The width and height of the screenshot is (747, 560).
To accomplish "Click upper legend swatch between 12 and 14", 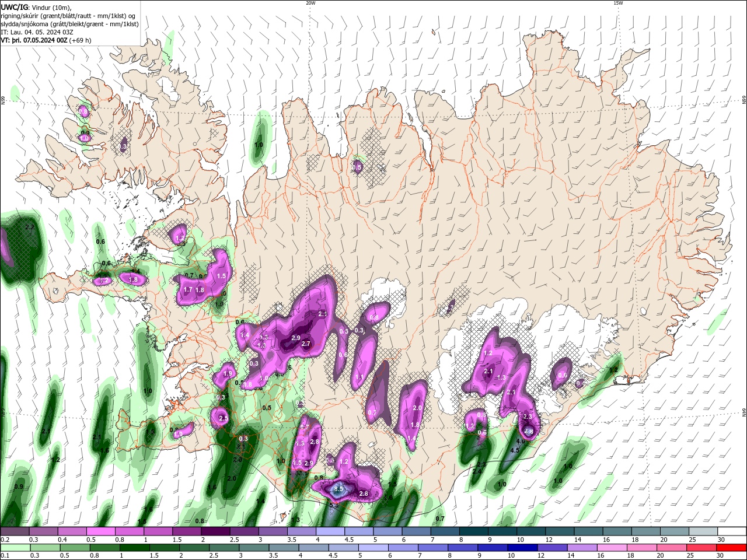I will coord(560,531).
